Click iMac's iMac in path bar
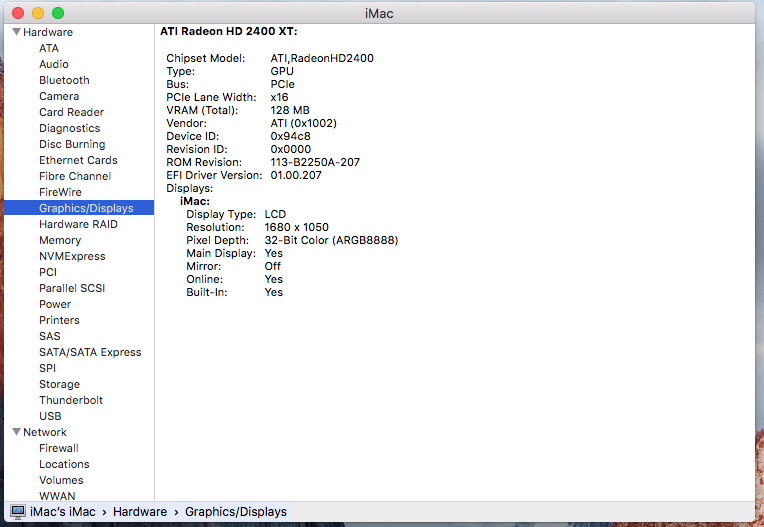 click(x=63, y=512)
